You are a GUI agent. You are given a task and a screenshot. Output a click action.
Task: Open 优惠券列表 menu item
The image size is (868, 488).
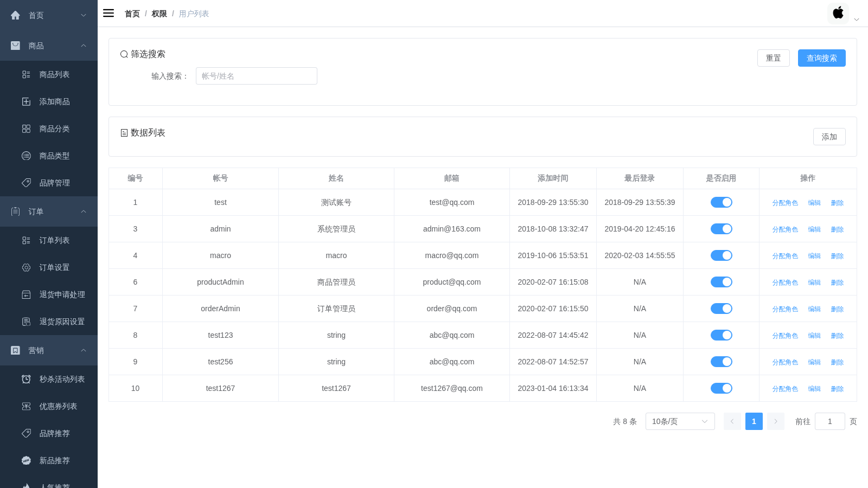click(49, 406)
